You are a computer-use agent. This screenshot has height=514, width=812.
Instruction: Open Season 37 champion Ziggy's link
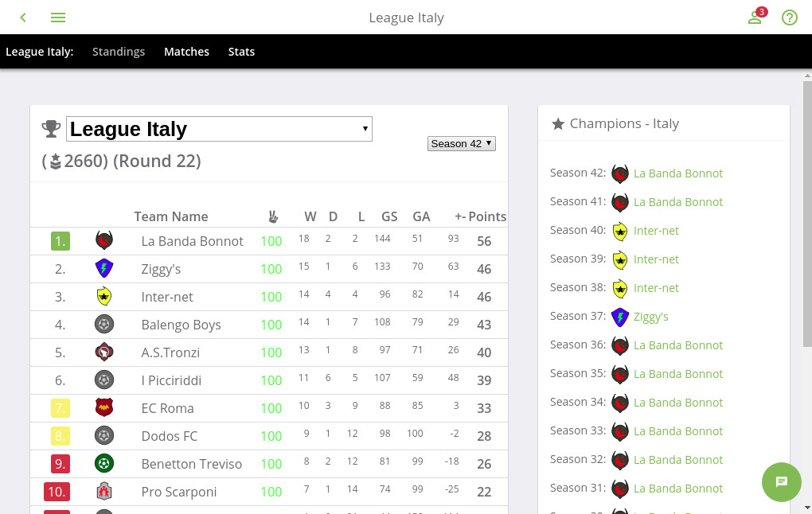pyautogui.click(x=650, y=317)
